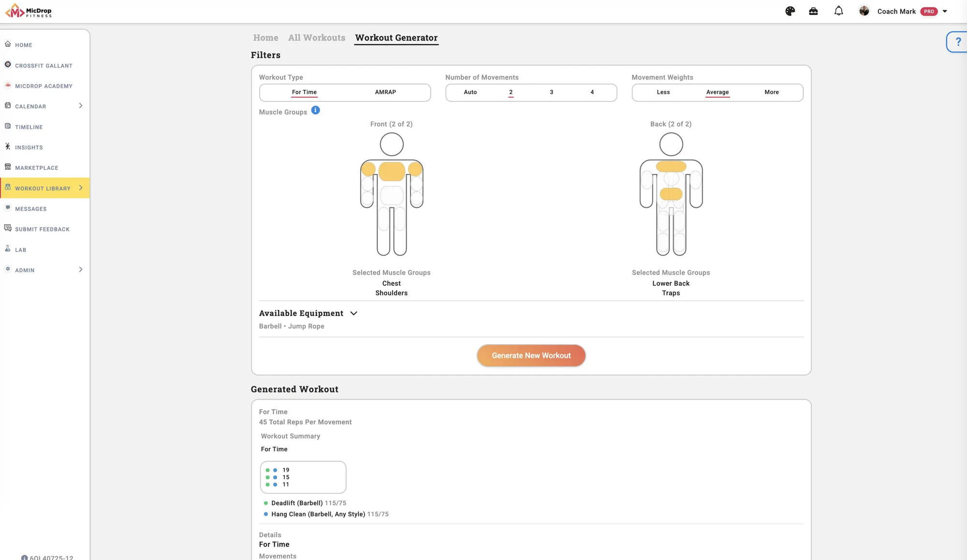Click the PRO badge
Viewport: 967px width, 560px height.
coord(929,12)
